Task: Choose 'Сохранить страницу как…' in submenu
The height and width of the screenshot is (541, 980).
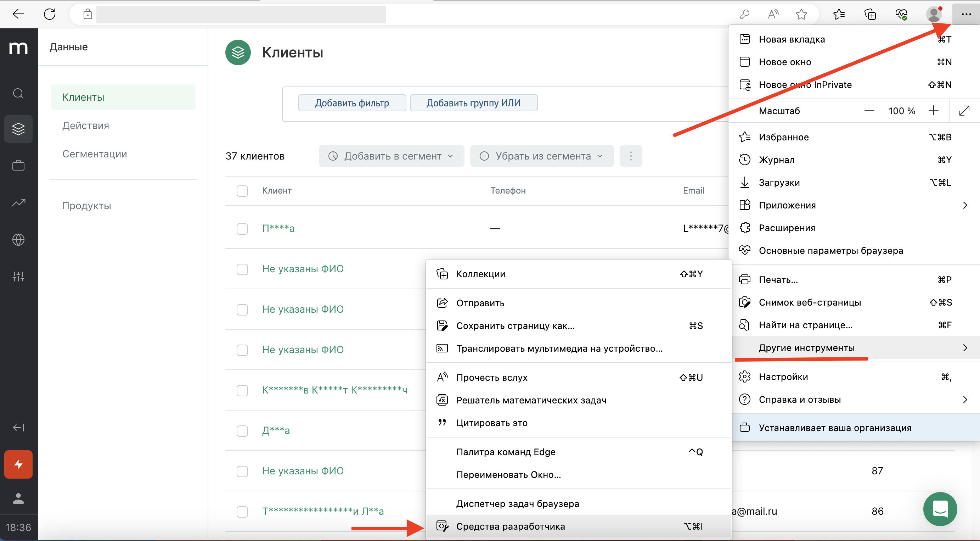Action: [578, 326]
